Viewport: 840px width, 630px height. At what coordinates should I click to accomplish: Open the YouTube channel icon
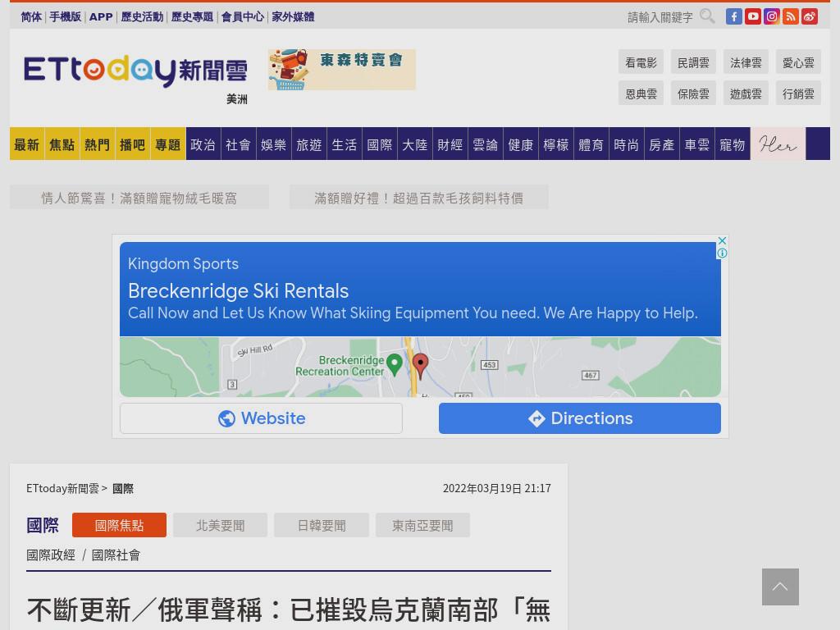[x=753, y=16]
